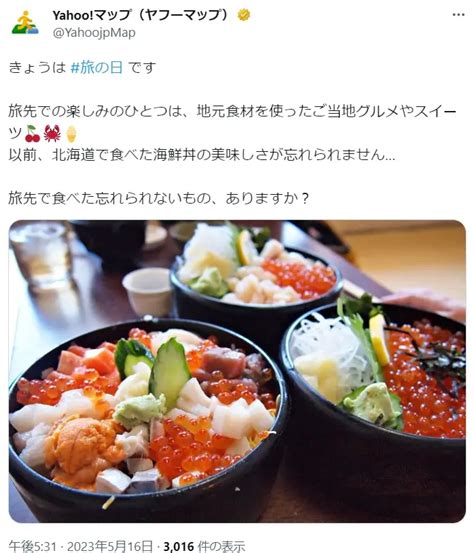Open the seafood bowl photo attachment
The image size is (474, 553).
pyautogui.click(x=237, y=371)
